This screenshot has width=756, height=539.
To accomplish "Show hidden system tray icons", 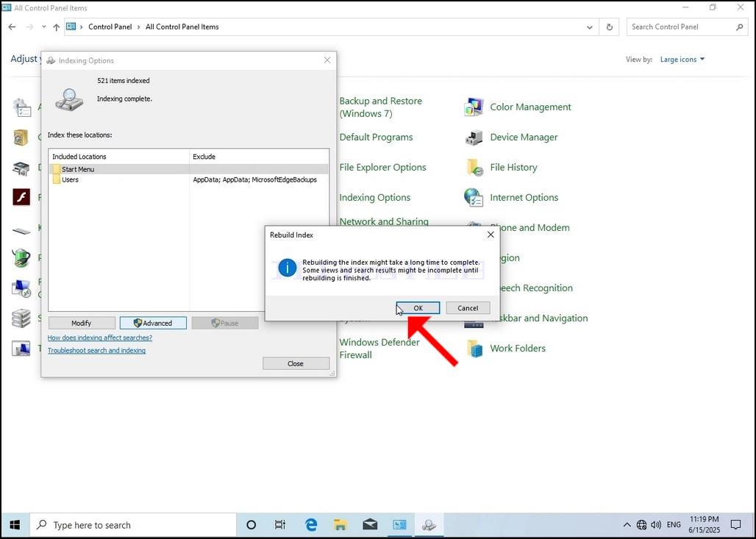I will [x=627, y=525].
